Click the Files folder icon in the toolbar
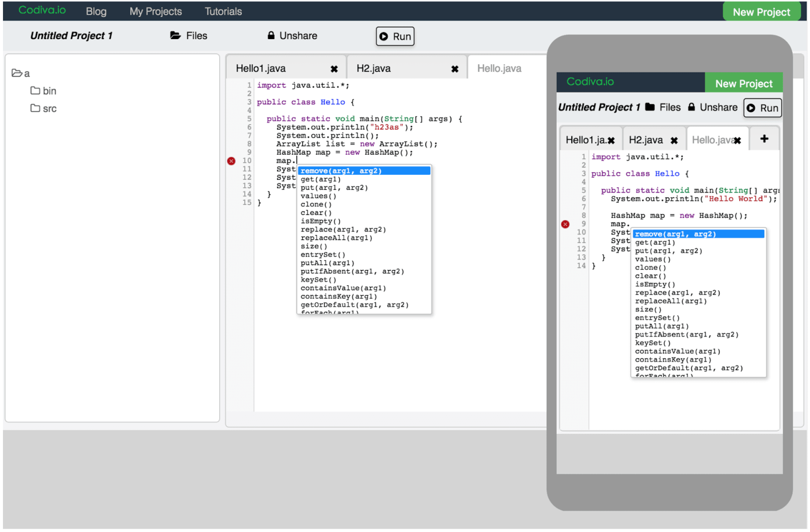The image size is (810, 532). (x=176, y=36)
